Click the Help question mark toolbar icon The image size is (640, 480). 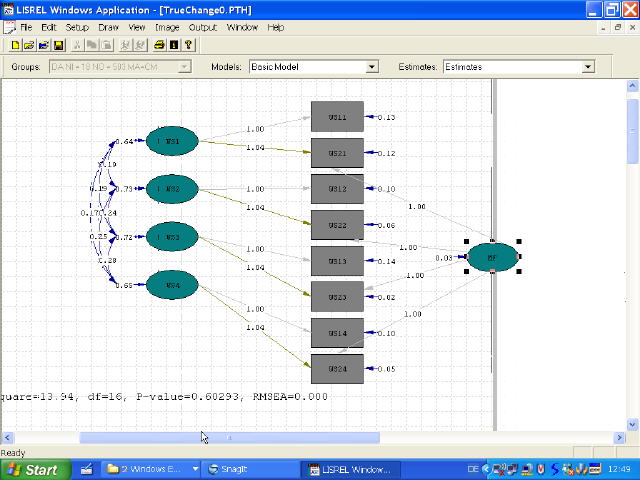pos(188,45)
